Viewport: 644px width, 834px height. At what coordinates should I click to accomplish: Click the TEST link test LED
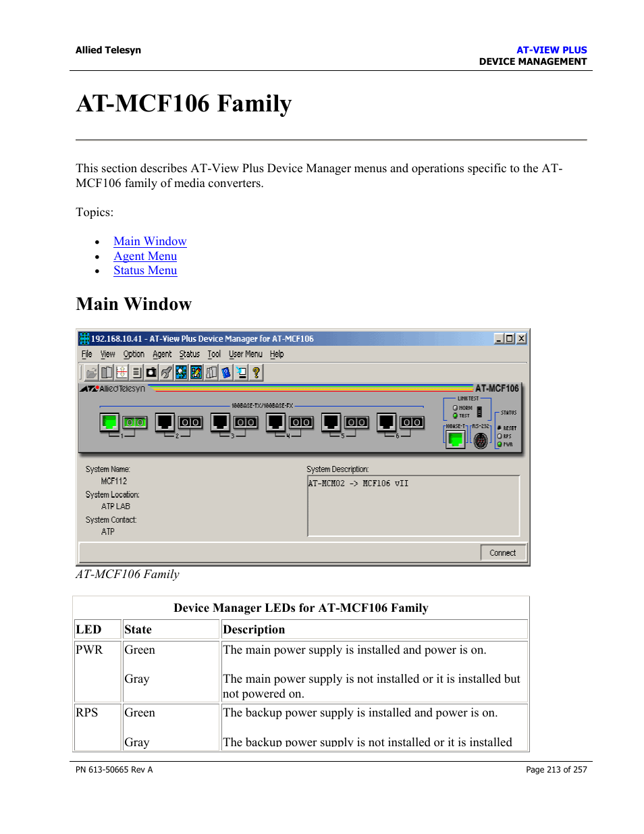(x=455, y=415)
